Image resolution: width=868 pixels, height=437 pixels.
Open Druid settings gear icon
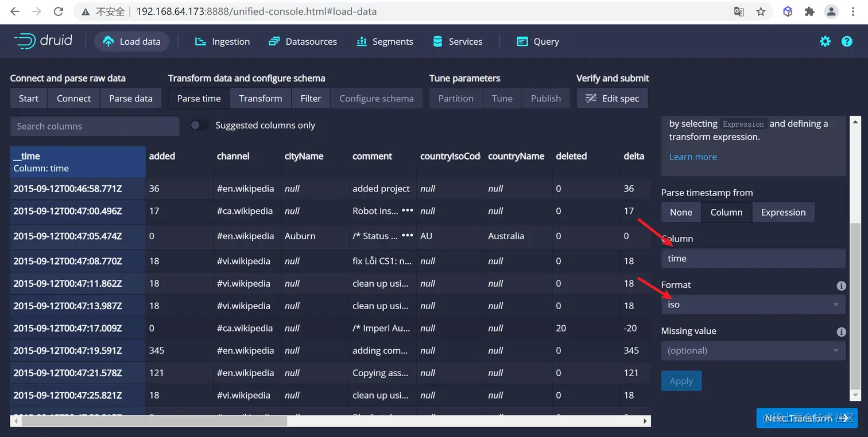825,41
